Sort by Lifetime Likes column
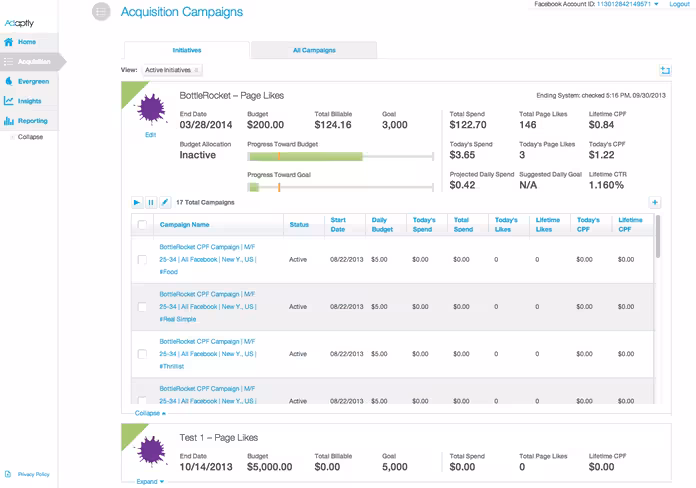The height and width of the screenshot is (488, 696). tap(547, 225)
